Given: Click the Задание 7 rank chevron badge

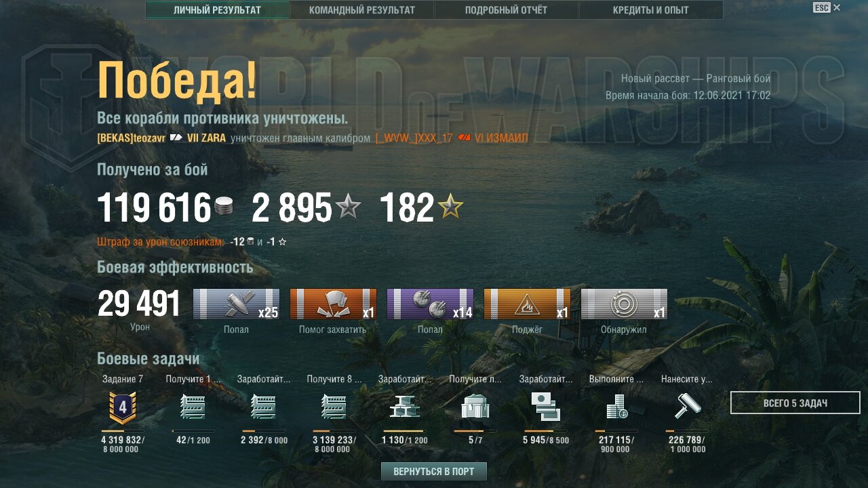Looking at the screenshot, I should point(123,407).
